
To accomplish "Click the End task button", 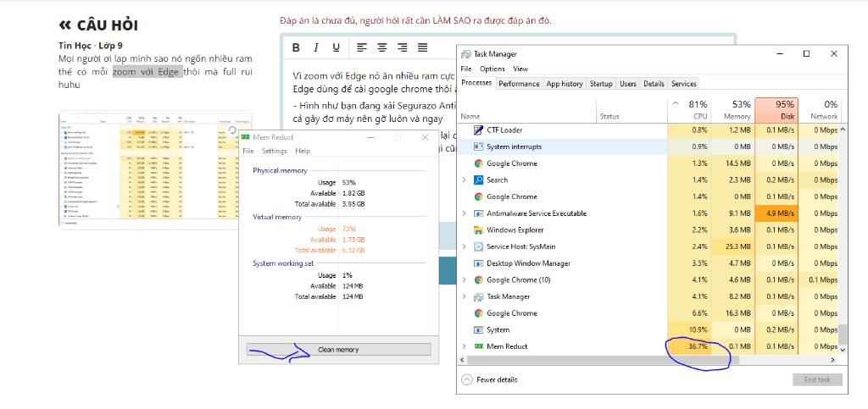I will (x=817, y=379).
